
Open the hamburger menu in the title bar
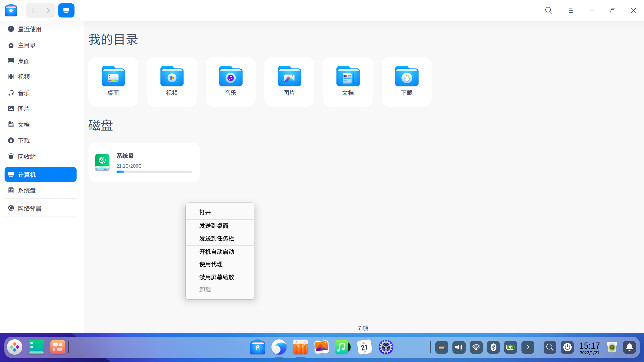[x=571, y=10]
